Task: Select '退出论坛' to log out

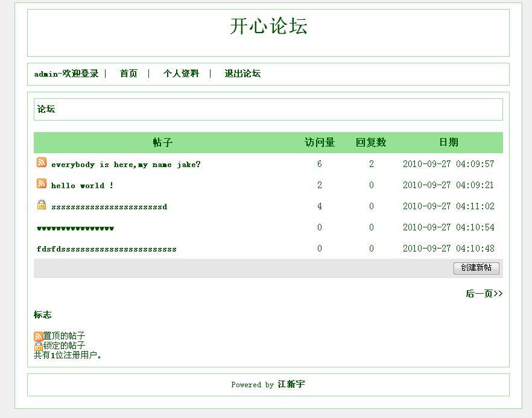Action: (x=242, y=73)
